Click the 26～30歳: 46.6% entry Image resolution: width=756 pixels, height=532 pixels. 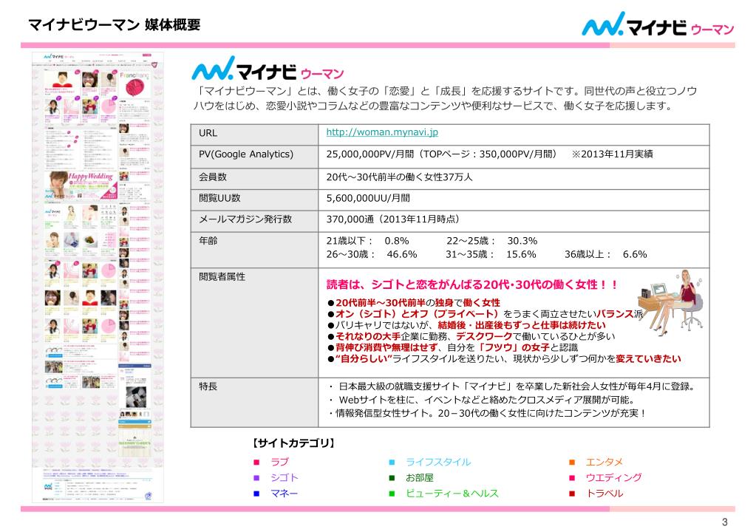pyautogui.click(x=372, y=254)
